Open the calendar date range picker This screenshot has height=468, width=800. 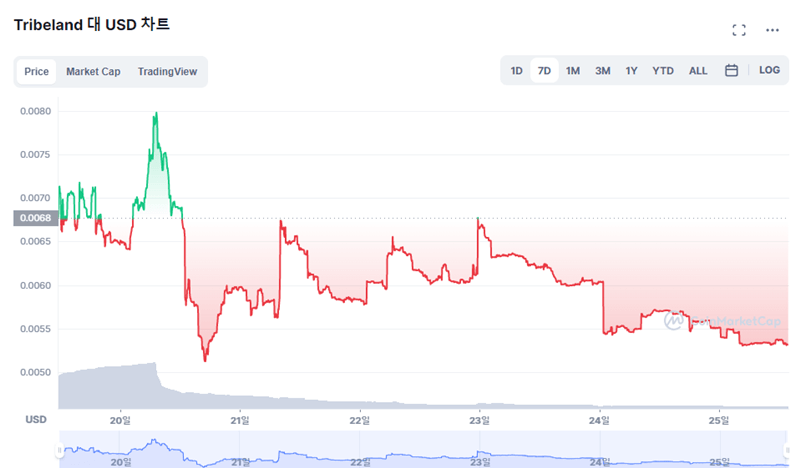point(731,70)
